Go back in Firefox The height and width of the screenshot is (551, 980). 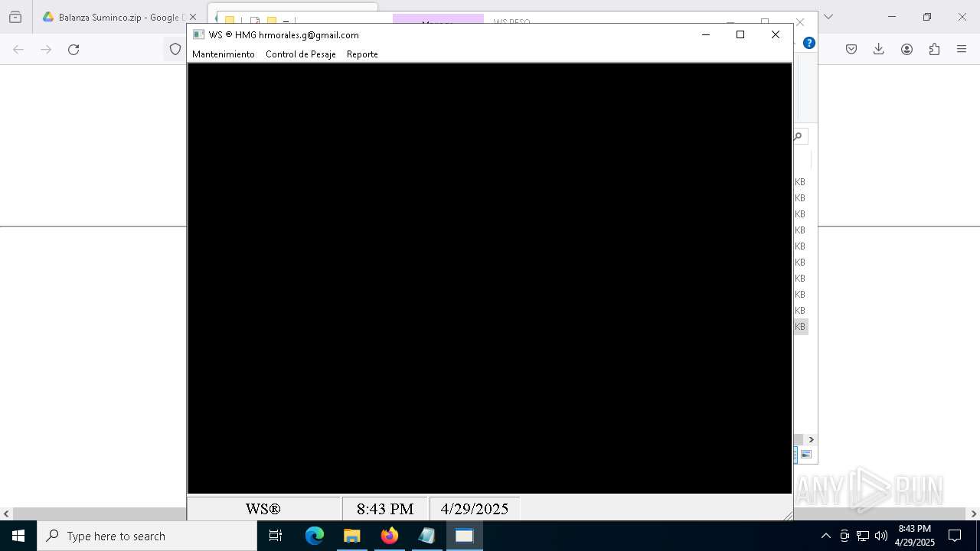pyautogui.click(x=18, y=49)
